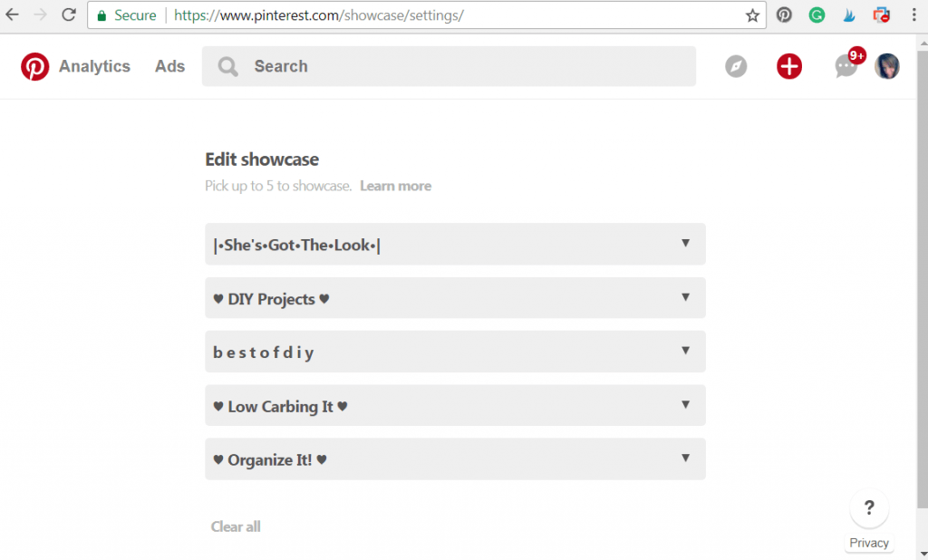Viewport: 928px width, 560px height.
Task: Click the red plus create icon
Action: (789, 66)
